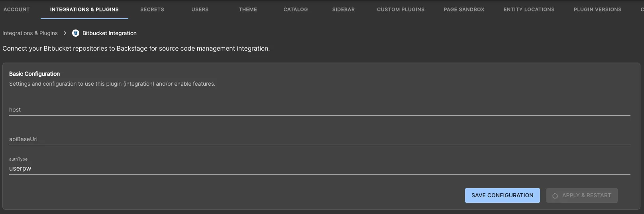Image resolution: width=644 pixels, height=214 pixels.
Task: Go to the Entity Locations tab
Action: (529, 9)
